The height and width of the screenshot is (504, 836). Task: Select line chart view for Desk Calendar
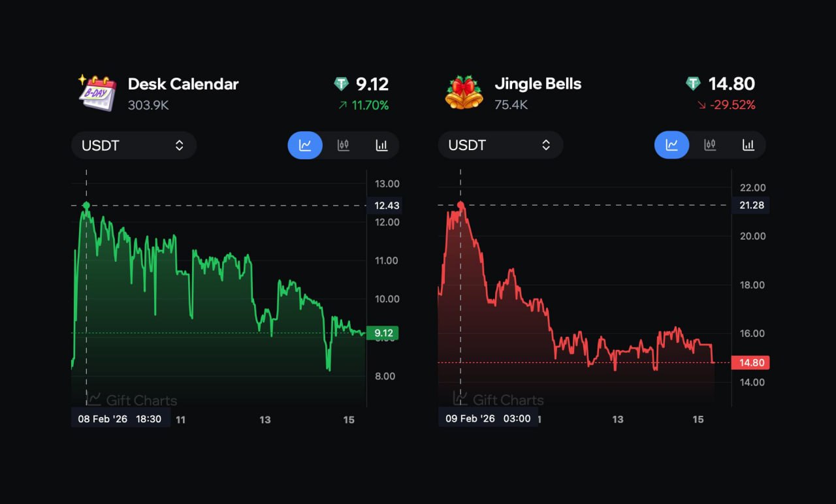tap(305, 146)
